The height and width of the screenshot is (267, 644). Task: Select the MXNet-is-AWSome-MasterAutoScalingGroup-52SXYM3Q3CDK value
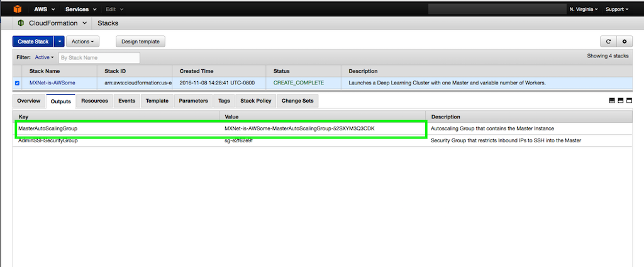(299, 128)
